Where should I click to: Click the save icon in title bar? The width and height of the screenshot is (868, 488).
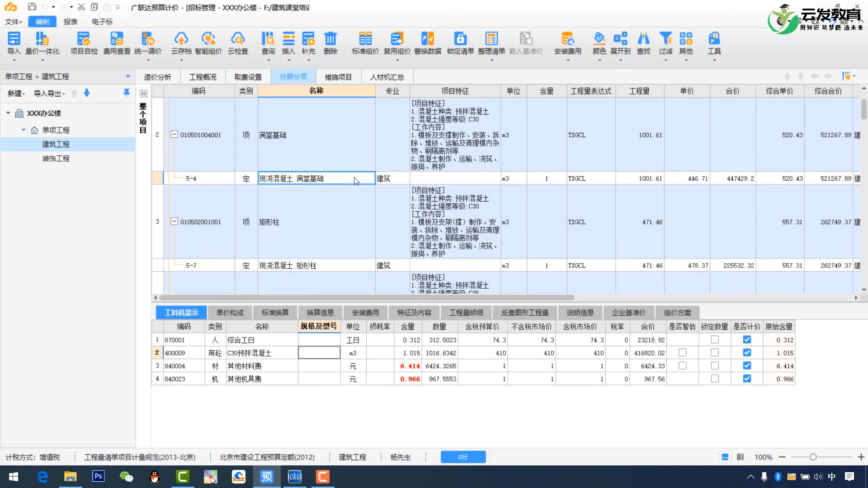point(32,7)
